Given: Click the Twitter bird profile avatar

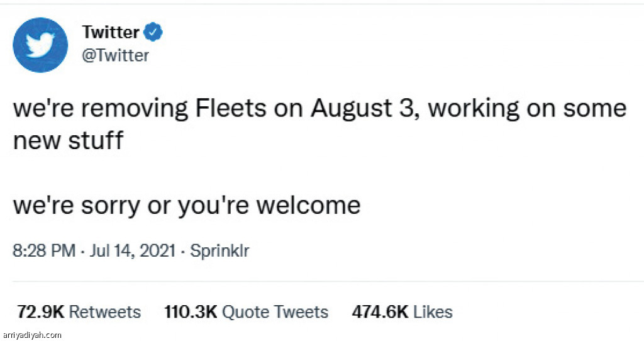Looking at the screenshot, I should click(x=40, y=45).
